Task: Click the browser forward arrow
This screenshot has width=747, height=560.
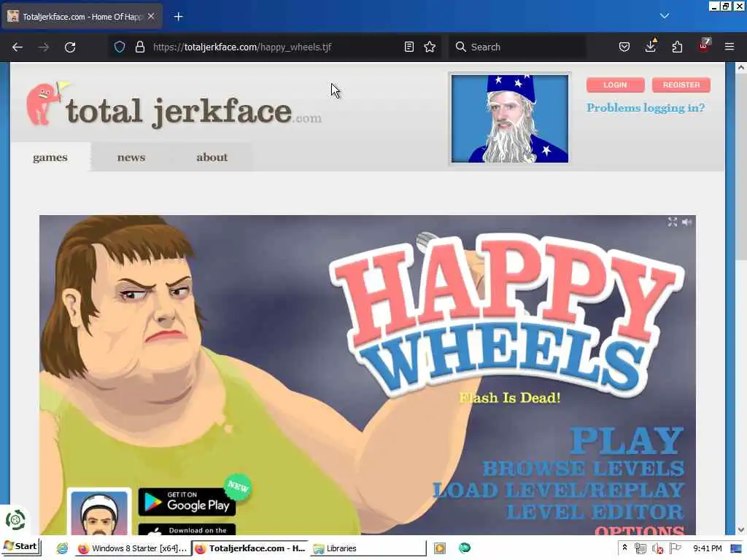Action: (x=43, y=47)
